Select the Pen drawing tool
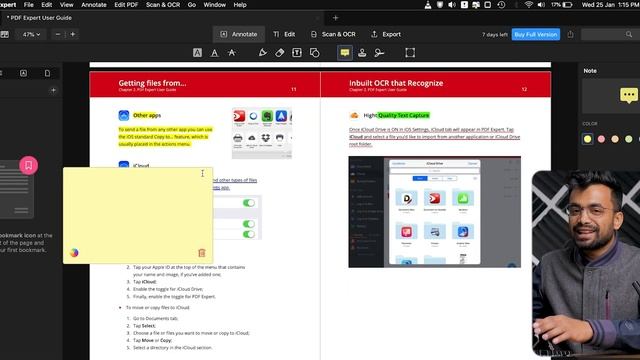The width and height of the screenshot is (640, 360). click(263, 53)
